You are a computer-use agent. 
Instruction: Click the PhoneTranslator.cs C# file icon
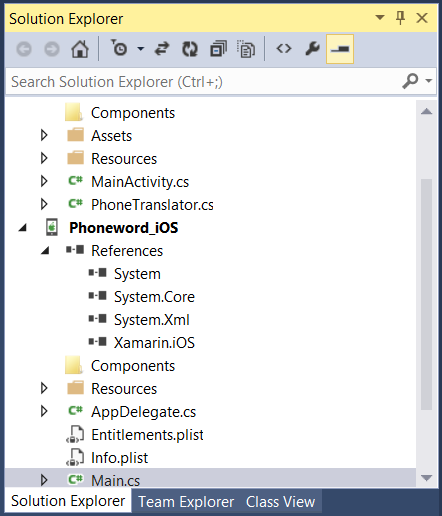[x=75, y=204]
